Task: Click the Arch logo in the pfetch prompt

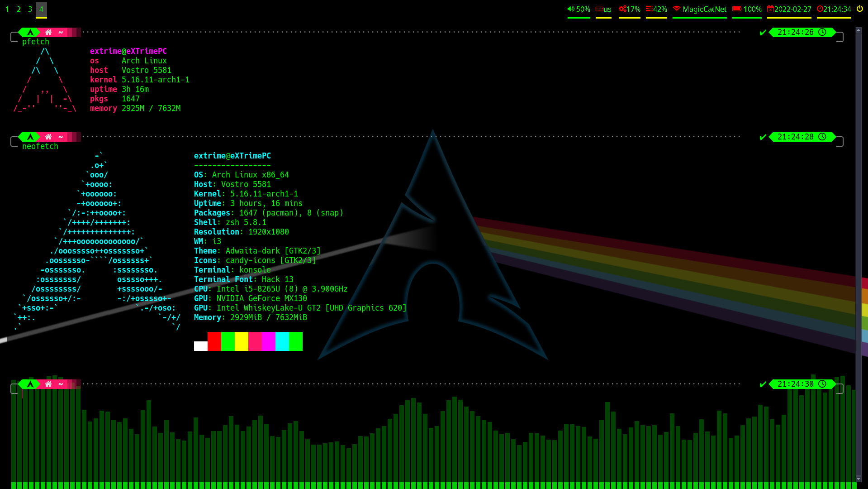Action: click(29, 32)
